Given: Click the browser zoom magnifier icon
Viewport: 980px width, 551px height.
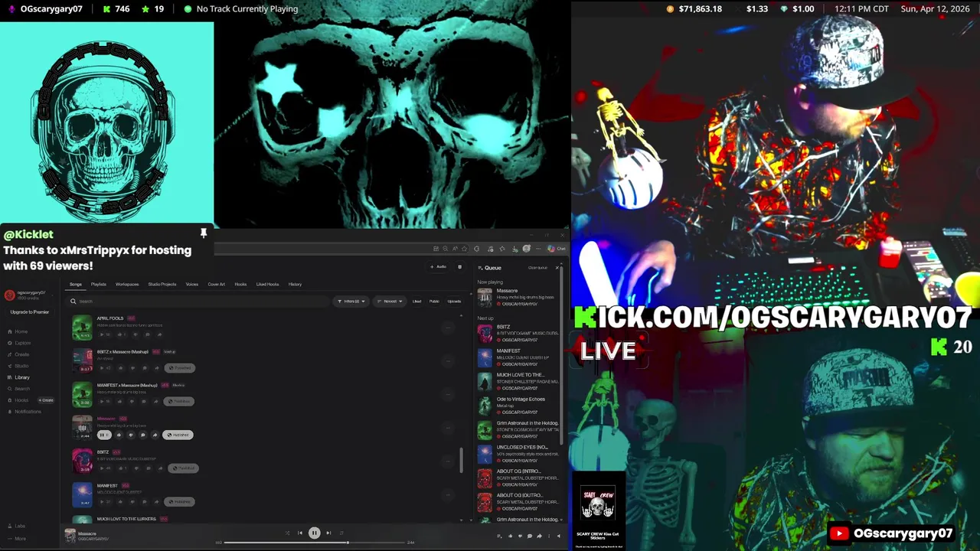Looking at the screenshot, I should pyautogui.click(x=445, y=249).
